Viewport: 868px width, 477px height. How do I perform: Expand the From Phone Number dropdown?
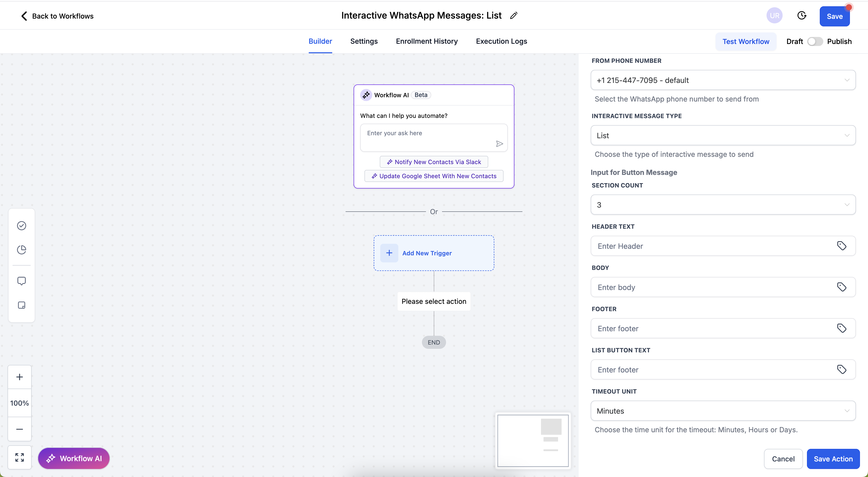(x=723, y=80)
